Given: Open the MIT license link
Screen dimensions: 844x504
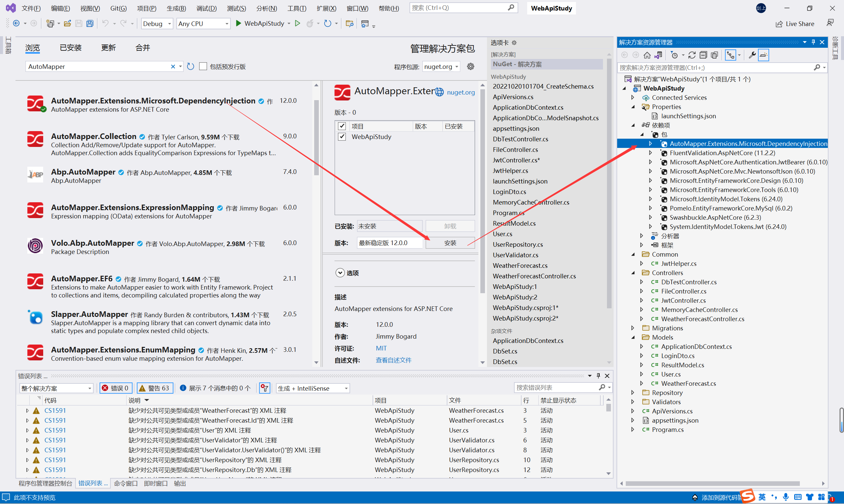Looking at the screenshot, I should (x=381, y=349).
